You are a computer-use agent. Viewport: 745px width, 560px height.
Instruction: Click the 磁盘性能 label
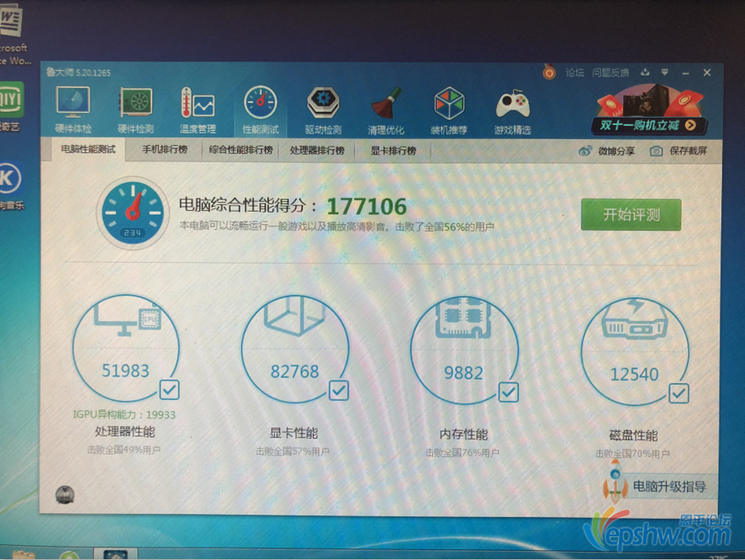pyautogui.click(x=633, y=436)
